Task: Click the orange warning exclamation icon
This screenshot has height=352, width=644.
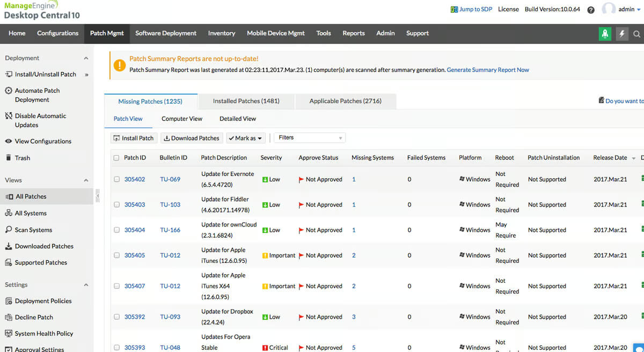Action: [x=119, y=65]
